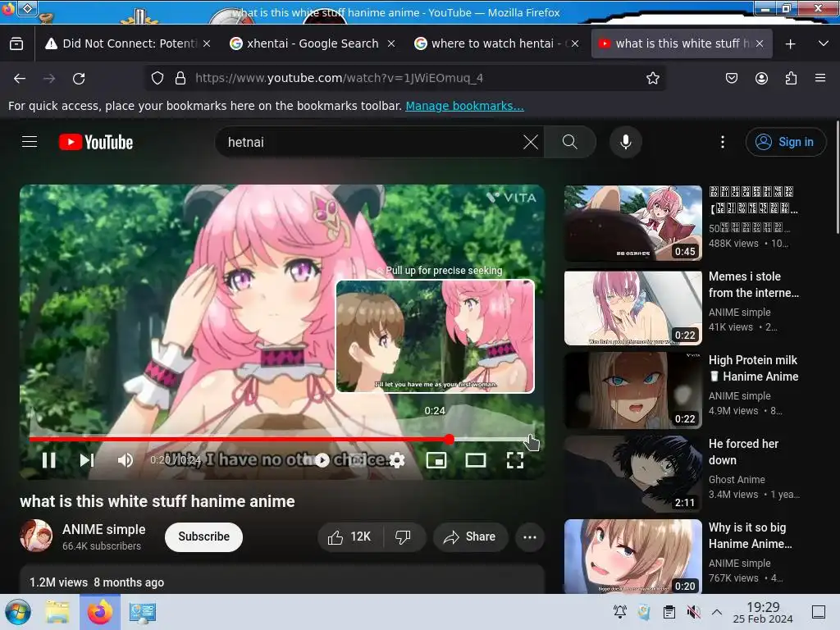The height and width of the screenshot is (630, 840).
Task: Click Firefox icon in taskbar
Action: point(99,612)
